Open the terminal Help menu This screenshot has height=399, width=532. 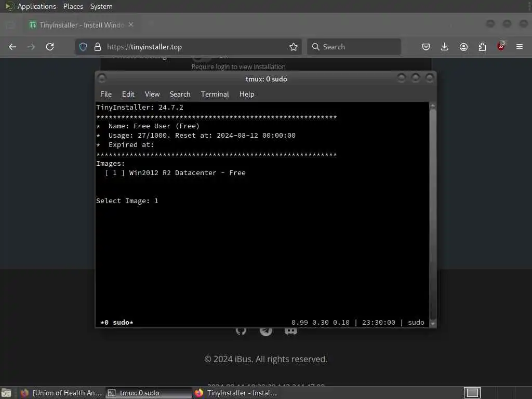tap(247, 95)
